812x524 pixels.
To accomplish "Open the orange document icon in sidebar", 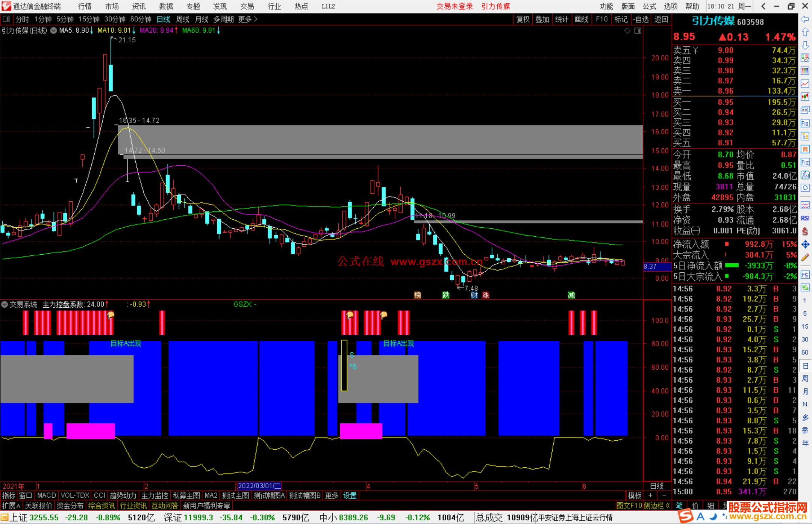I will 805,149.
